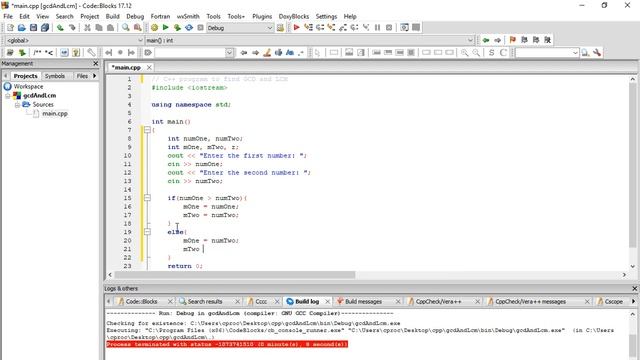The image size is (640, 360).
Task: Click the Paste toolbar icon
Action: (110, 28)
